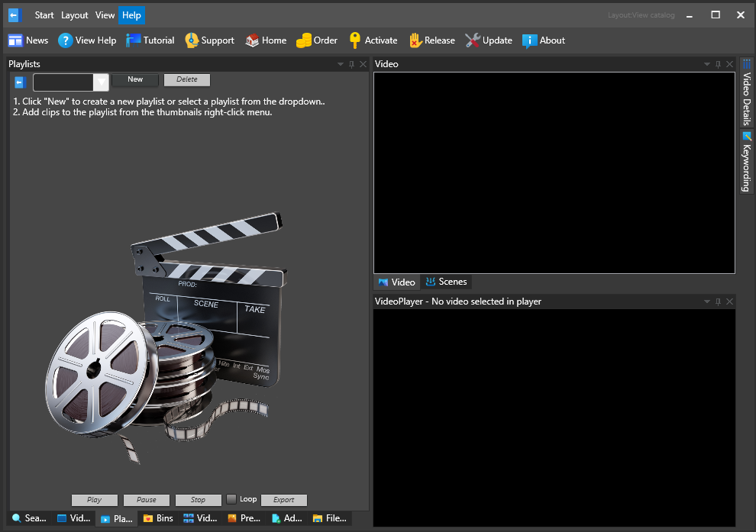Click the Export button
Screen dimensions: 756x532
284,500
